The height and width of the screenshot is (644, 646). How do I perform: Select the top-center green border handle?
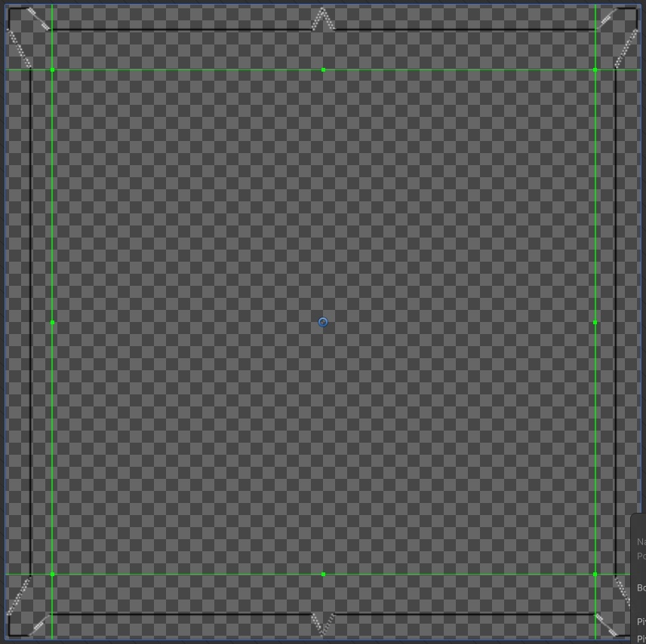324,70
